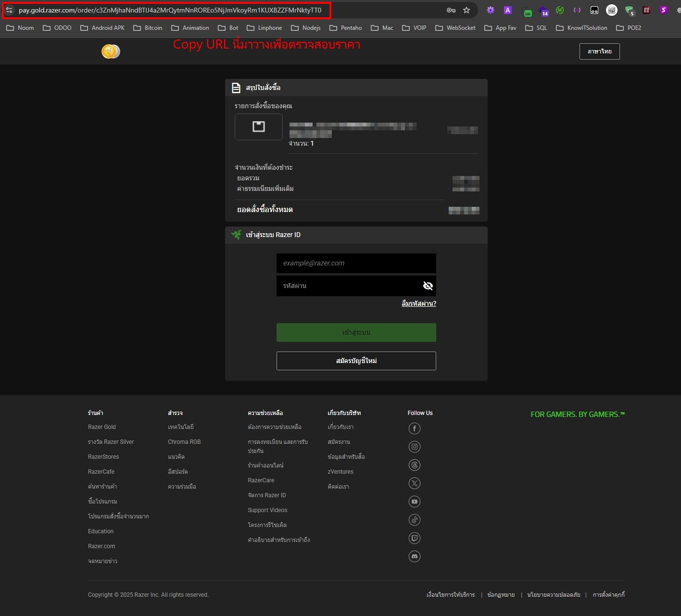681x616 pixels.
Task: Click the Razer snake logo beside login heading
Action: 236,235
